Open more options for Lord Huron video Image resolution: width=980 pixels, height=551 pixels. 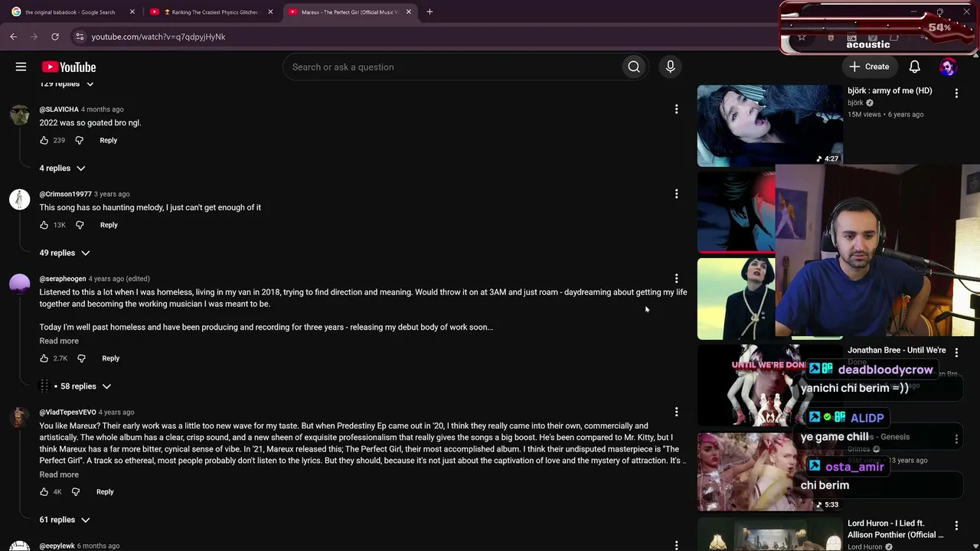click(x=956, y=527)
